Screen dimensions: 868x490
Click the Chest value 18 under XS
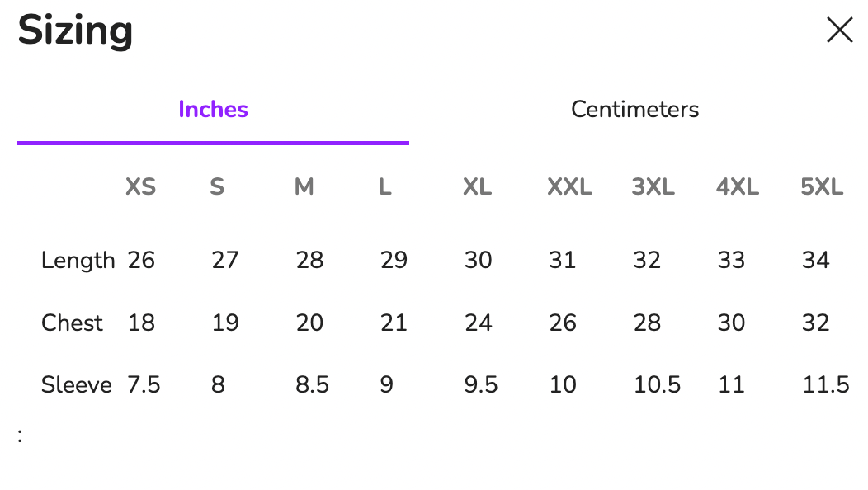141,323
